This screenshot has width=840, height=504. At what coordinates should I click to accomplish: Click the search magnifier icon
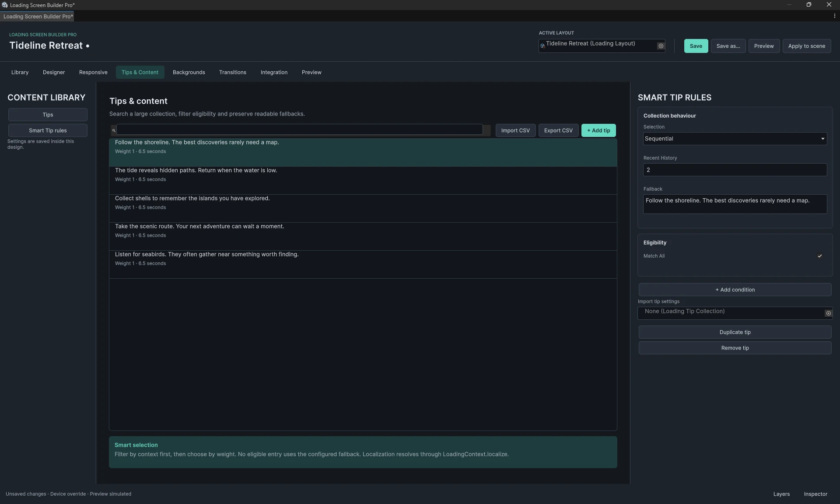click(114, 130)
